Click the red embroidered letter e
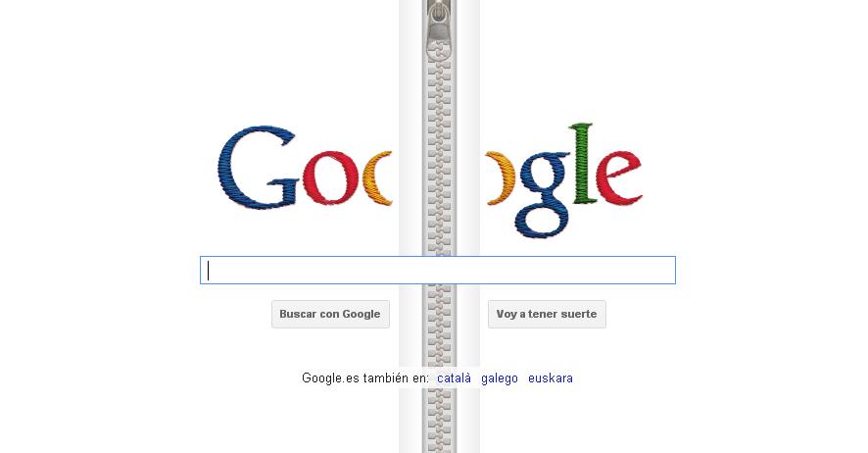Screen dimensions: 868x453 [x=619, y=177]
